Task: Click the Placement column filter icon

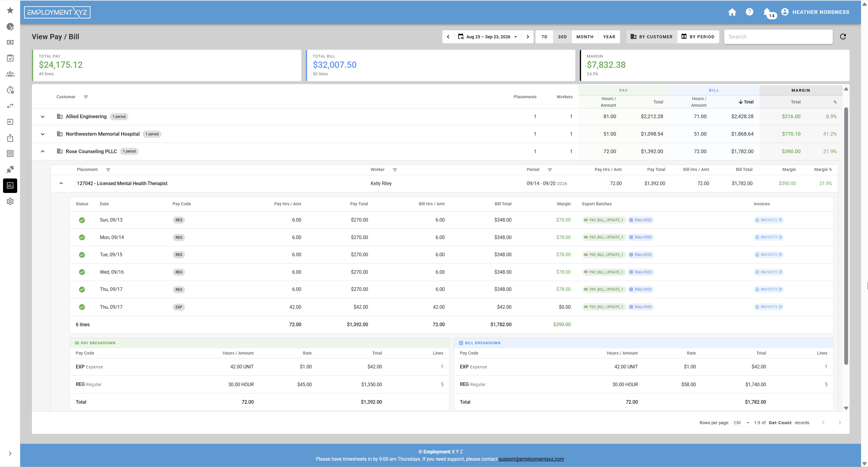Action: click(108, 170)
